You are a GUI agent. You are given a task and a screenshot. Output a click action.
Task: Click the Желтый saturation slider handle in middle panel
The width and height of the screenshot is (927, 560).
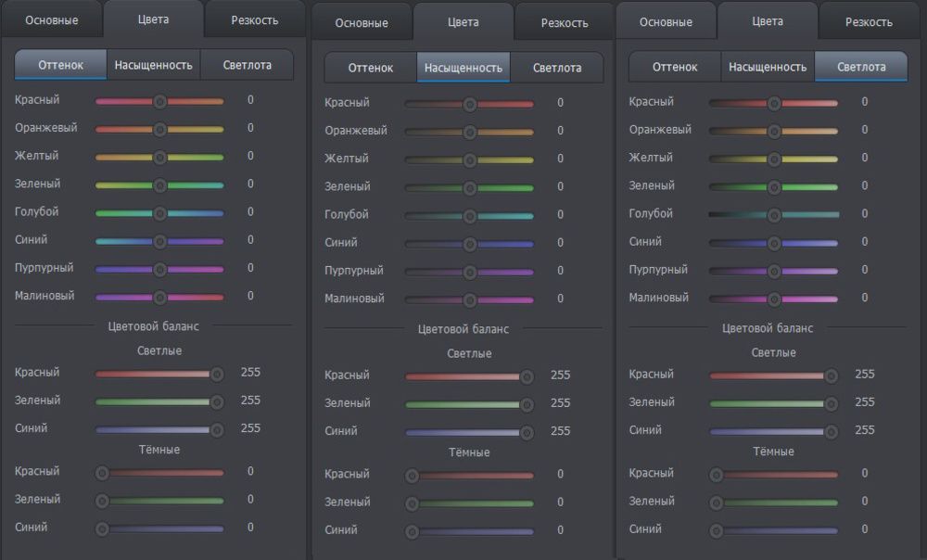(469, 159)
